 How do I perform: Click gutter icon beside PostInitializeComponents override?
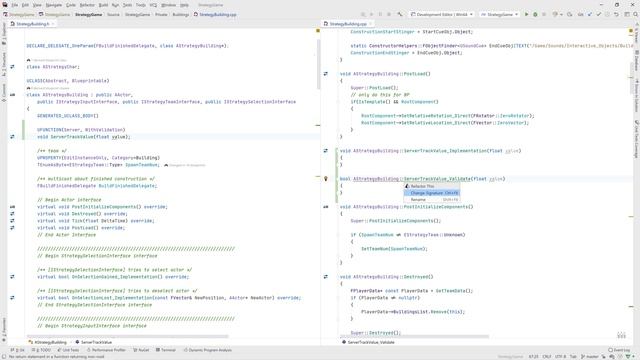click(12, 207)
